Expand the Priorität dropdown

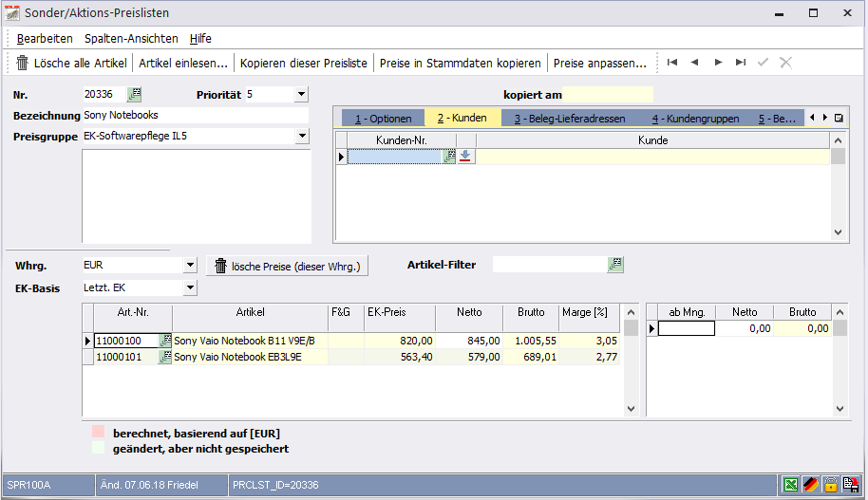(x=301, y=94)
